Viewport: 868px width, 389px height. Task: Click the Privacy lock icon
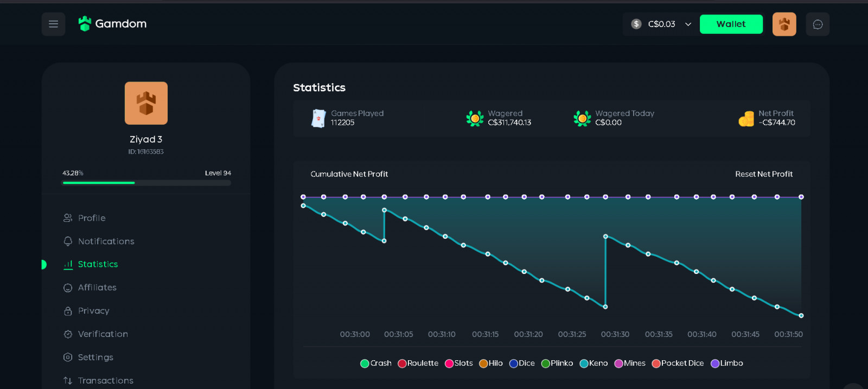pos(68,311)
